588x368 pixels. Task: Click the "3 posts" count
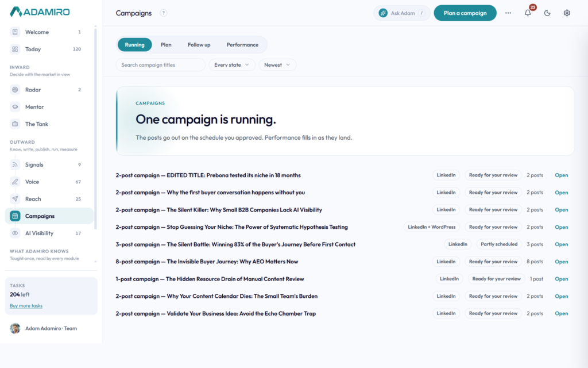(x=535, y=244)
